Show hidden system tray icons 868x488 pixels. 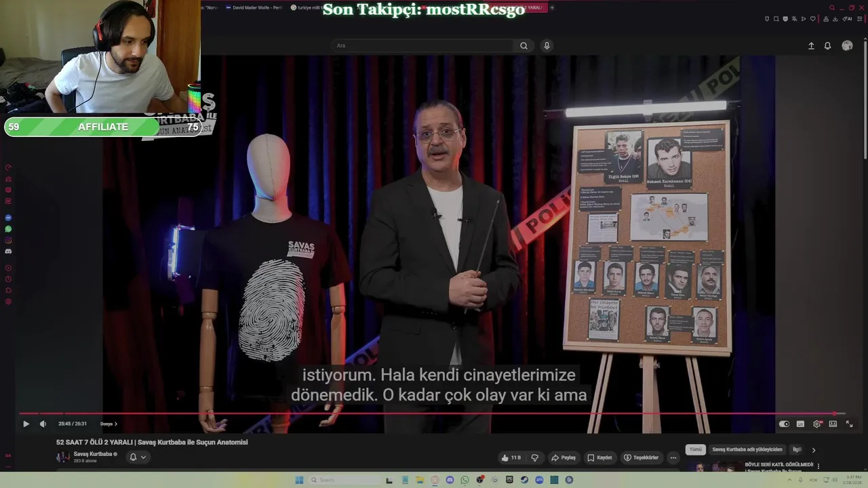[789, 480]
